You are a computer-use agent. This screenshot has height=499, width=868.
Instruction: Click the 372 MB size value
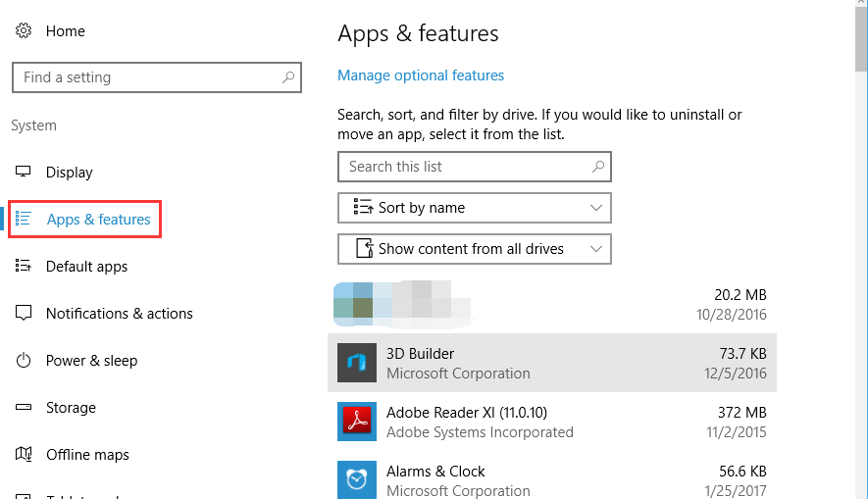pos(742,413)
